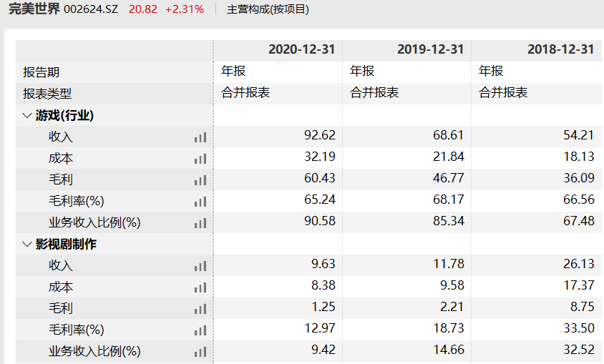Select gross profit value 2.21
The width and height of the screenshot is (604, 364).
pyautogui.click(x=452, y=307)
